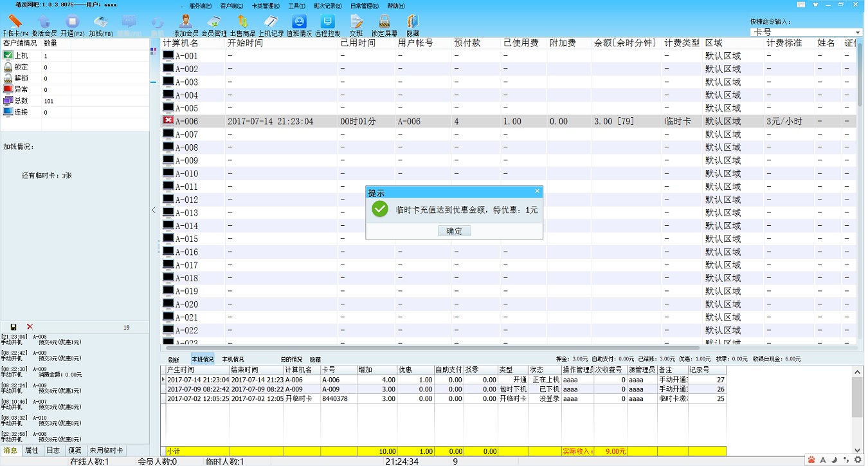Image resolution: width=868 pixels, height=466 pixels.
Task: Click the gear icon in the input method bar
Action: 857,460
